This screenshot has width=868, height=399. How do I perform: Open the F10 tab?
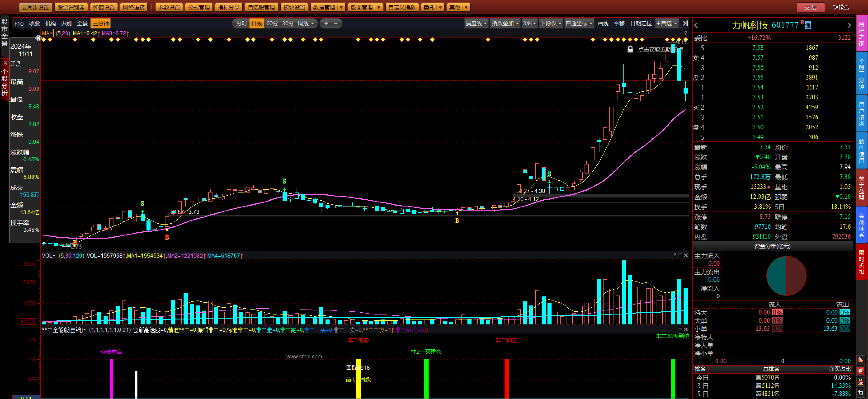coord(19,23)
